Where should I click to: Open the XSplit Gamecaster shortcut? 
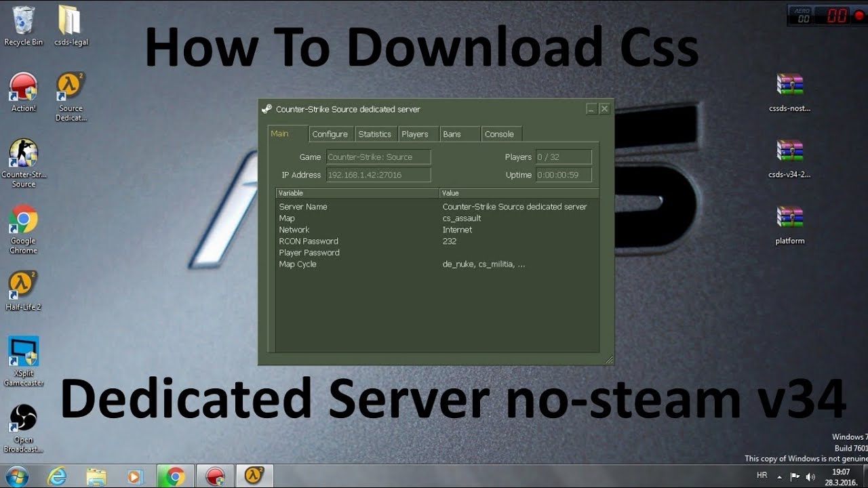tap(23, 362)
